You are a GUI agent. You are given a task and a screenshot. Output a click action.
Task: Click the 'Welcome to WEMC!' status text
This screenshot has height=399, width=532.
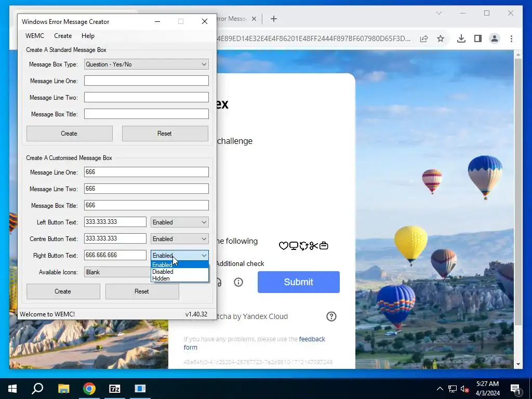point(47,314)
